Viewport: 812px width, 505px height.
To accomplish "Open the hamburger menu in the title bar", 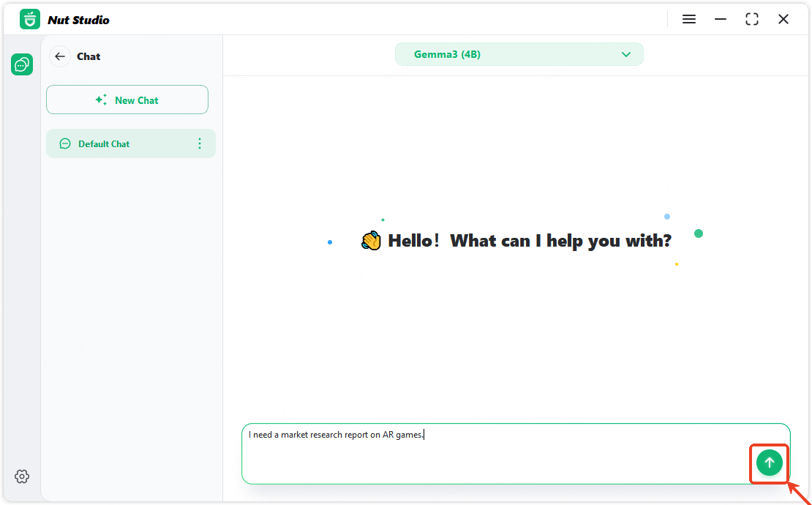I will (689, 19).
